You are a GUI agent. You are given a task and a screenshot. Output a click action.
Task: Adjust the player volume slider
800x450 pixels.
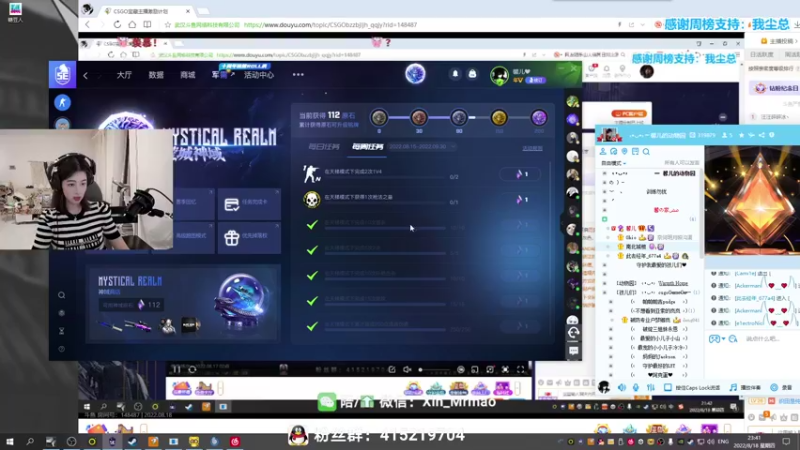click(x=434, y=369)
